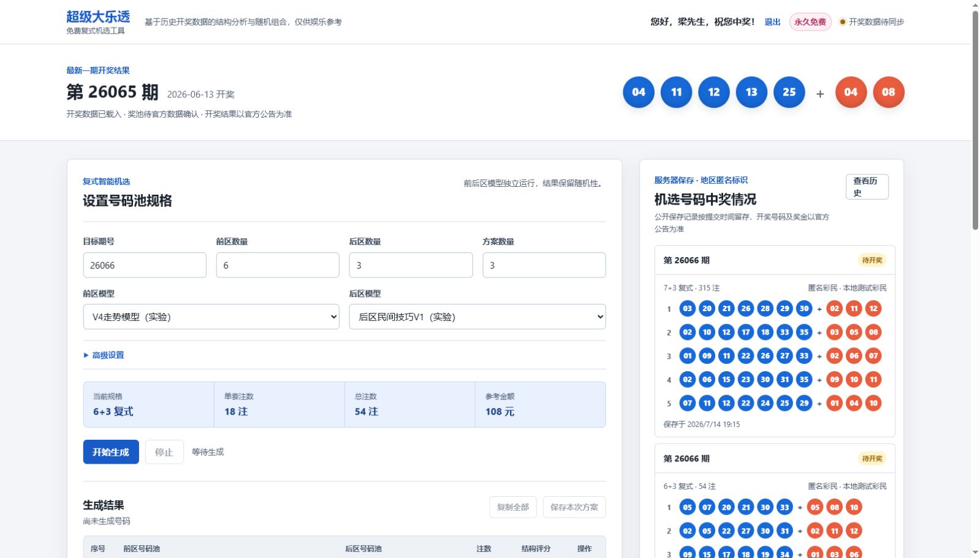
Task: Click ball 27 in 7+3 row 3
Action: [784, 356]
